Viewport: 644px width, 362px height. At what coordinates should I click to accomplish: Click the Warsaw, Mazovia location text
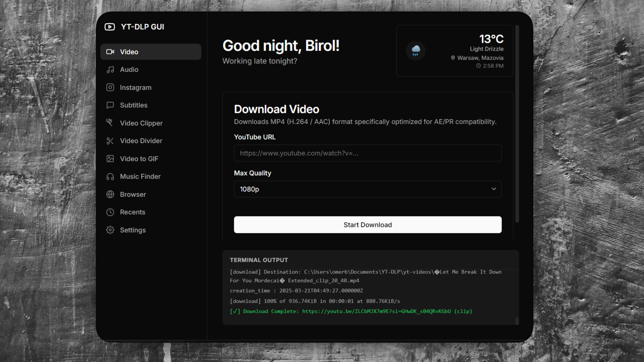click(480, 58)
